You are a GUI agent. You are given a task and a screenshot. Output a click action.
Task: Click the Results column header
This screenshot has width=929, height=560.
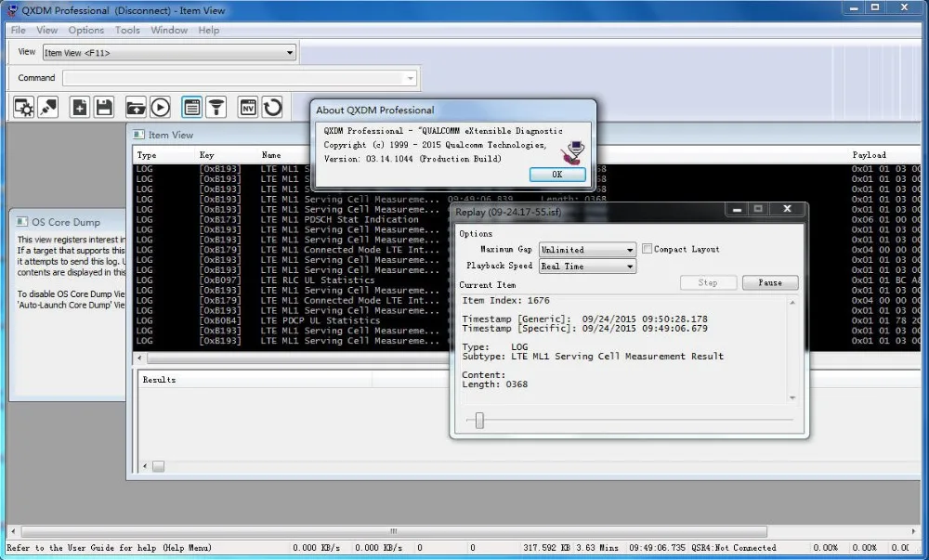coord(159,380)
